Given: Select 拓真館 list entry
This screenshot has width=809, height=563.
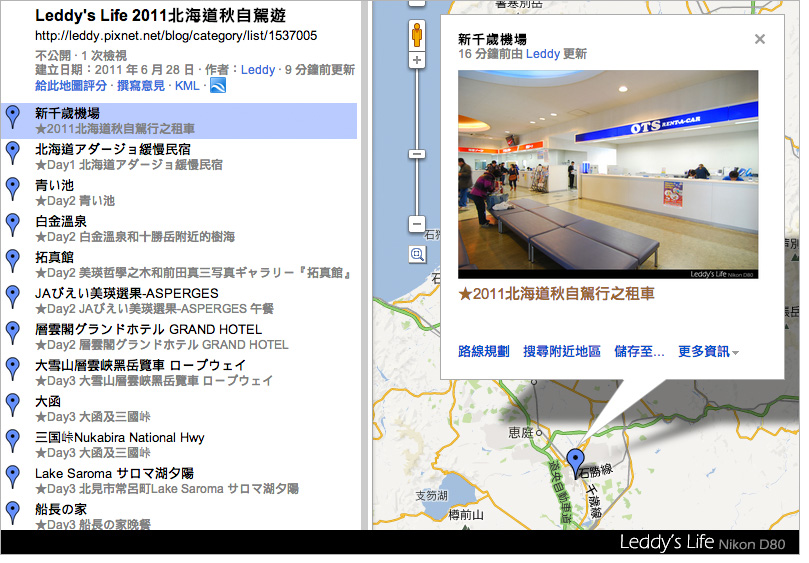Looking at the screenshot, I should (x=180, y=267).
